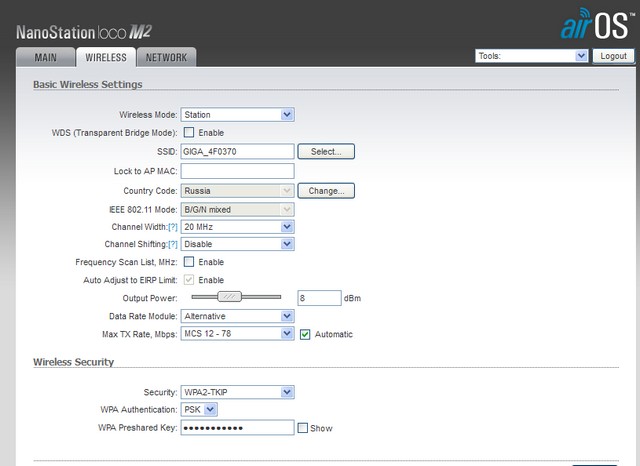640x466 pixels.
Task: Enable WDS Transparent Bridge Mode checkbox
Action: [188, 132]
